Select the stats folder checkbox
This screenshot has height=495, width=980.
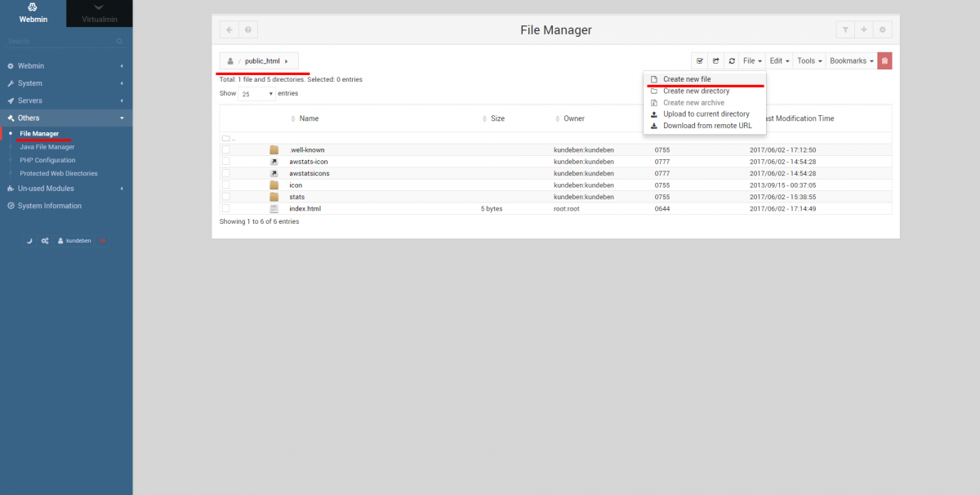click(x=225, y=197)
